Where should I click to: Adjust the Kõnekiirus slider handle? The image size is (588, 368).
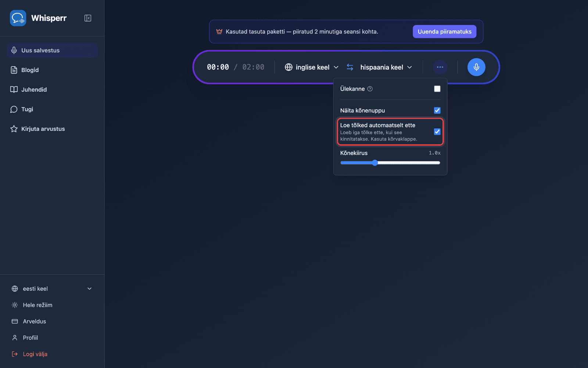[x=375, y=163]
